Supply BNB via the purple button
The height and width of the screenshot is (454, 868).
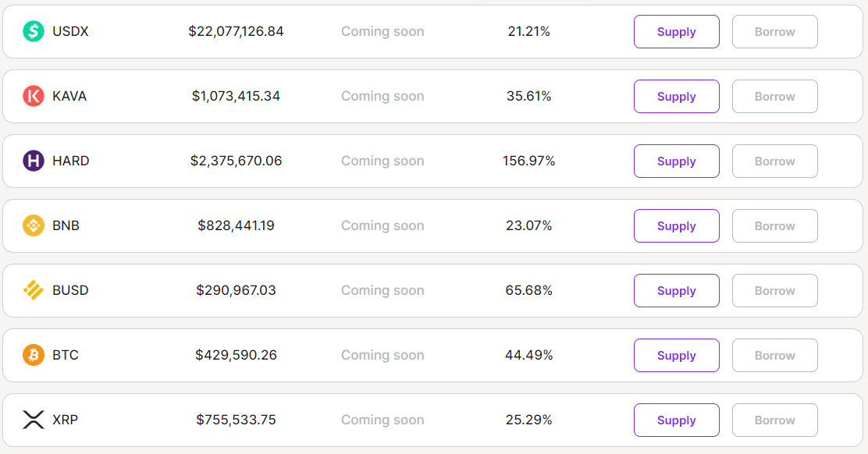677,225
